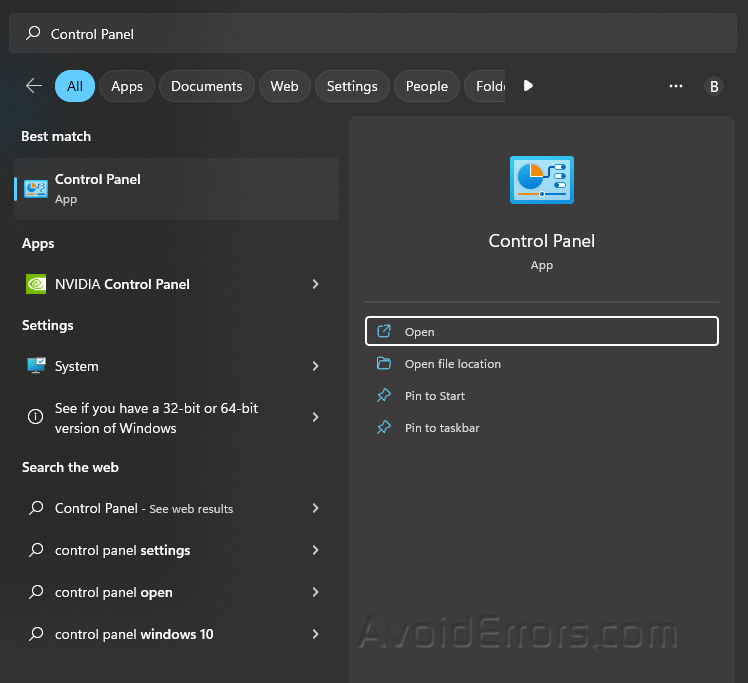Select 'NVIDIA Control Panel' result text
This screenshot has height=683, width=748.
point(123,284)
